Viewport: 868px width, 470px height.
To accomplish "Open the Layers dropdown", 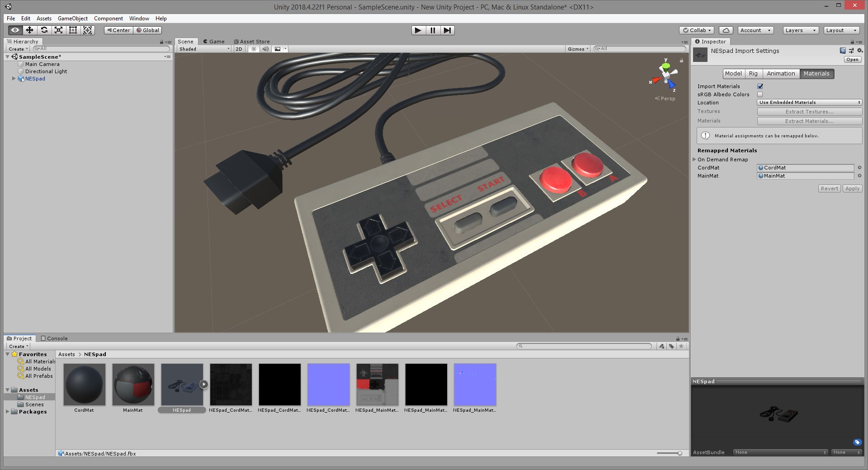I will (801, 30).
